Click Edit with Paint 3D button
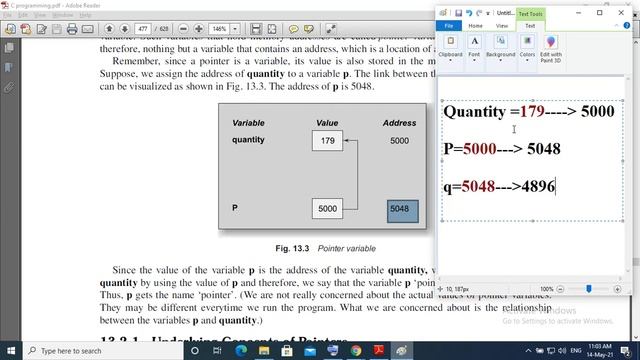 click(x=551, y=50)
